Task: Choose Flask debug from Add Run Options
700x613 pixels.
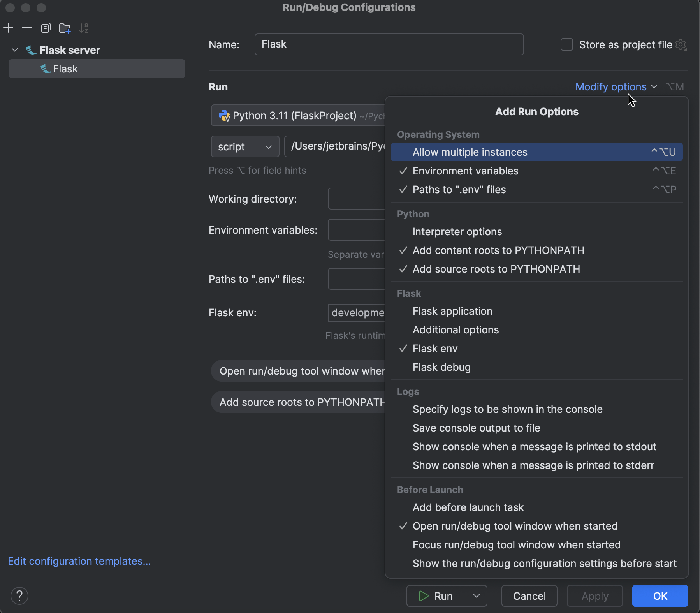Action: [441, 367]
